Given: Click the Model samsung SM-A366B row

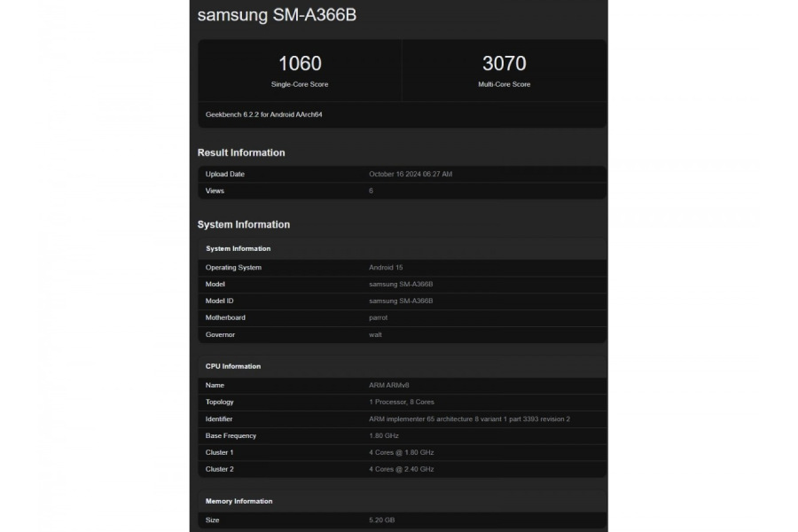Looking at the screenshot, I should (399, 284).
